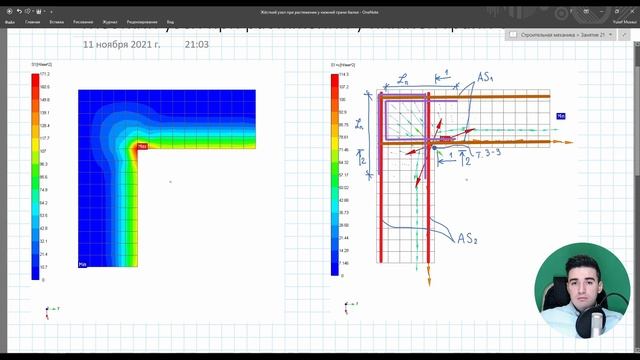Click the touch/mouse mode icon
Image resolution: width=640 pixels, height=360 pixels.
click(28, 11)
